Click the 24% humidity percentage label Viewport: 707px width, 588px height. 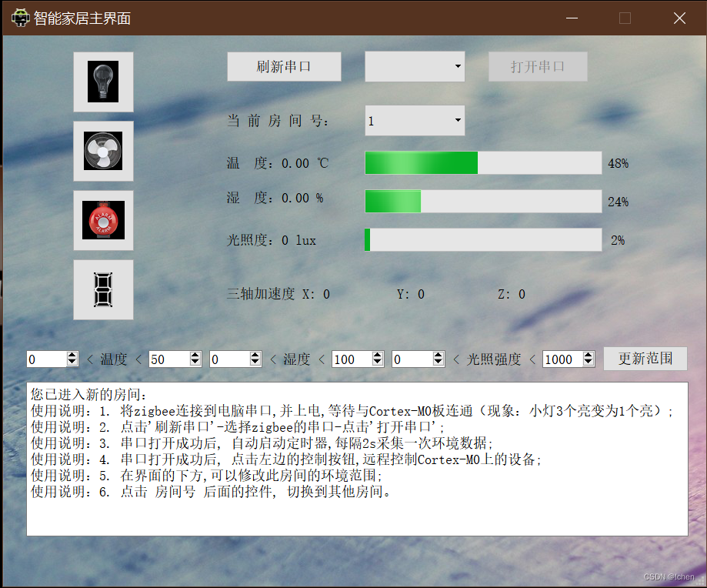pos(619,202)
